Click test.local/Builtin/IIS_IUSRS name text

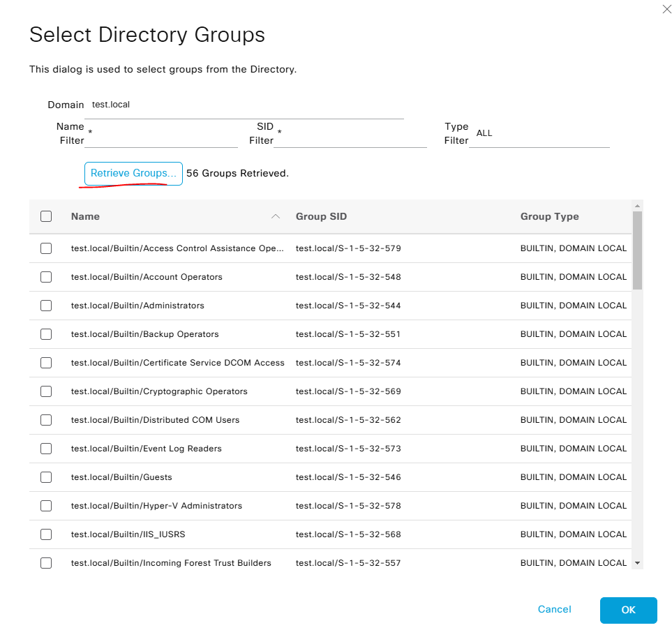128,534
